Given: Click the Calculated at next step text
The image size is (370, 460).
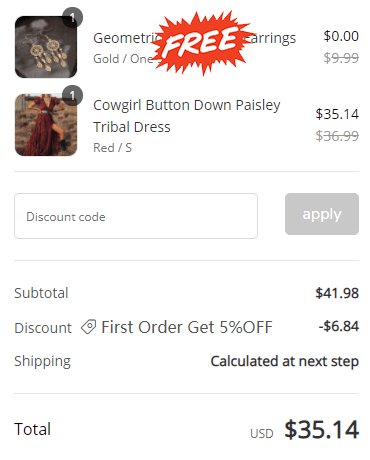Looking at the screenshot, I should [285, 361].
